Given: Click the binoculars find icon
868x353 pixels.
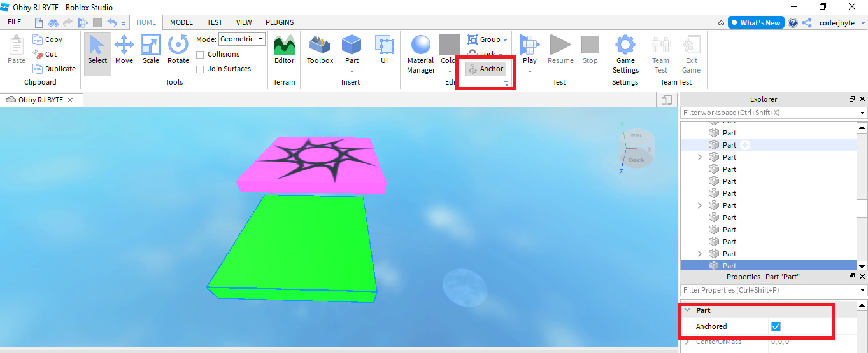Looking at the screenshot, I should (x=53, y=22).
